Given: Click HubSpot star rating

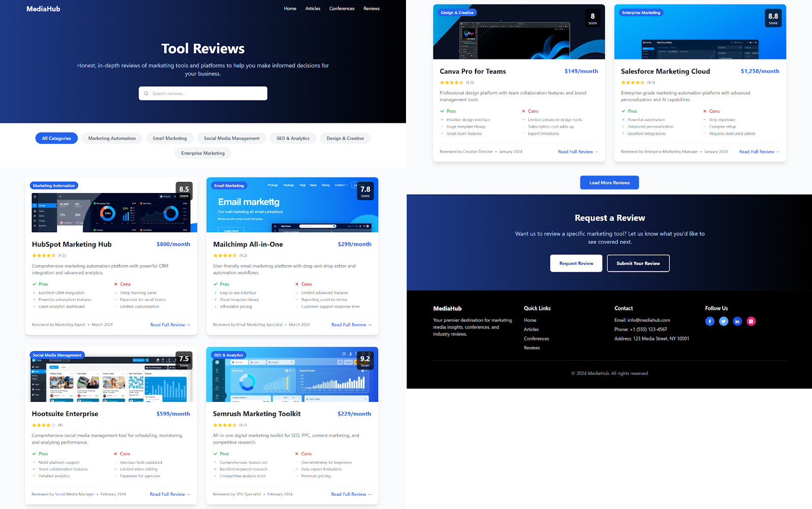Looking at the screenshot, I should pyautogui.click(x=44, y=256).
